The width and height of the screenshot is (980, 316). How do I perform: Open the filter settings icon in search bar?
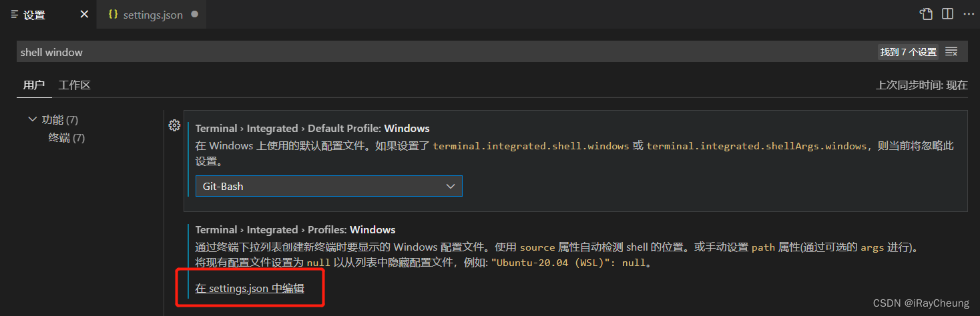pos(951,52)
